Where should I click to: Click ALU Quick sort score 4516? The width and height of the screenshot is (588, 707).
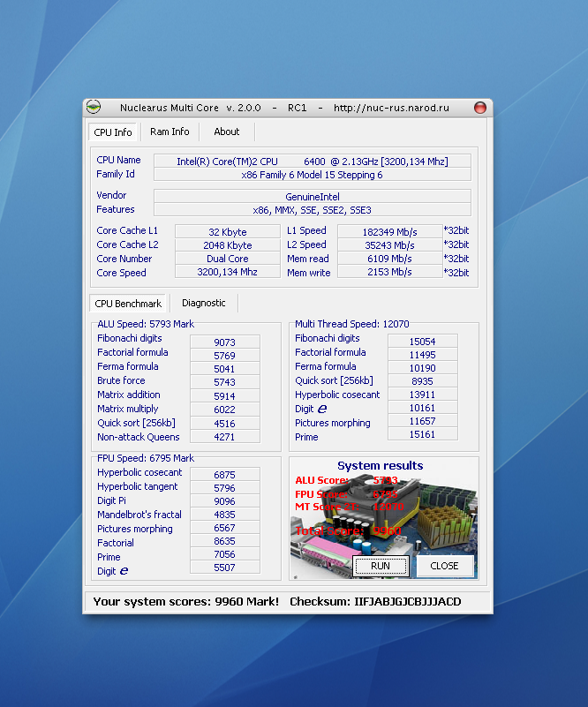point(224,424)
